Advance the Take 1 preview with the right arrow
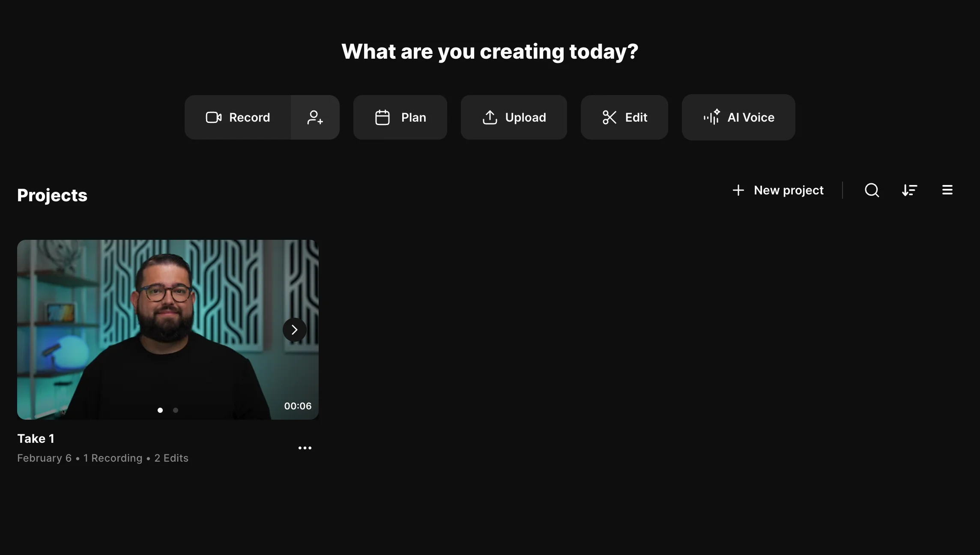 (294, 330)
